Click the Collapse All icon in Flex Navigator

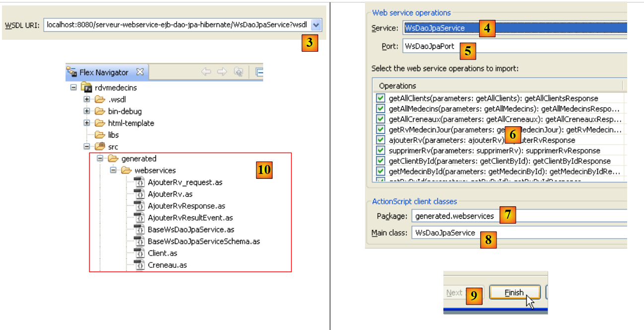point(259,72)
